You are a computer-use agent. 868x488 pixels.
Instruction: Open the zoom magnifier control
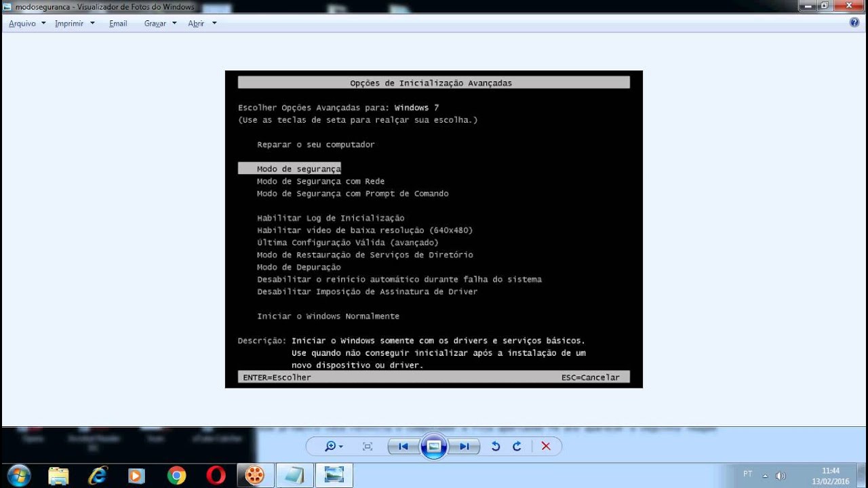334,446
